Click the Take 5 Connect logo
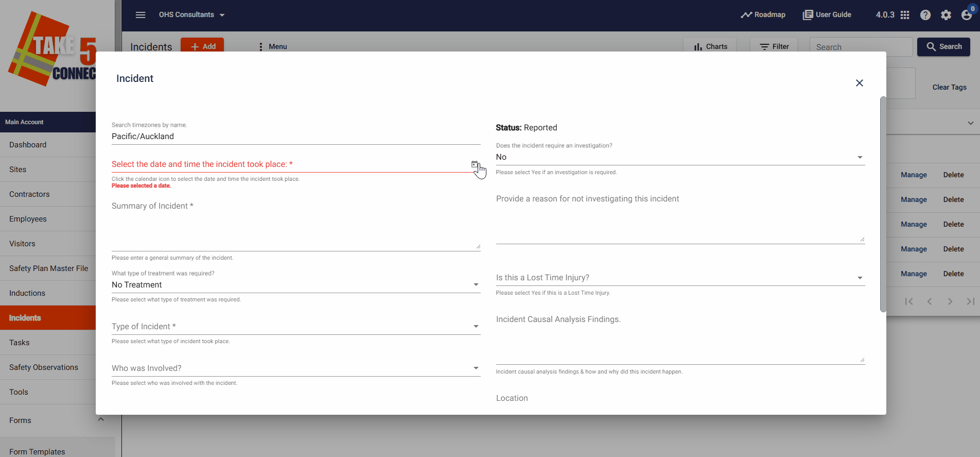Image resolution: width=980 pixels, height=457 pixels. (52, 49)
